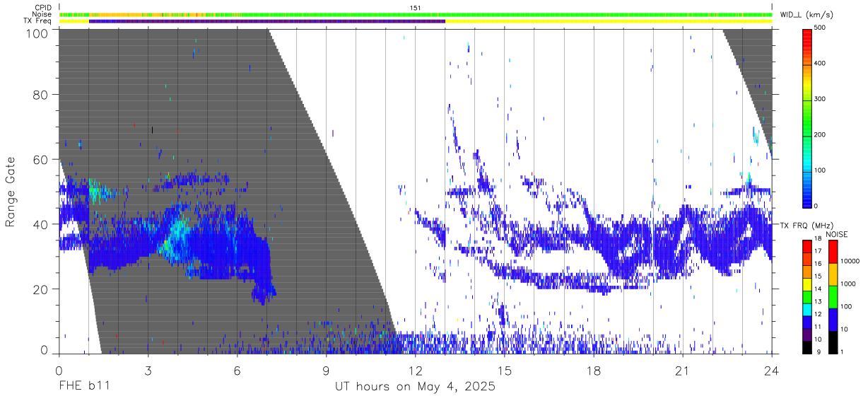Viewport: 868px width, 401px height.
Task: Click the 300 label on width colorbar
Action: (x=820, y=99)
